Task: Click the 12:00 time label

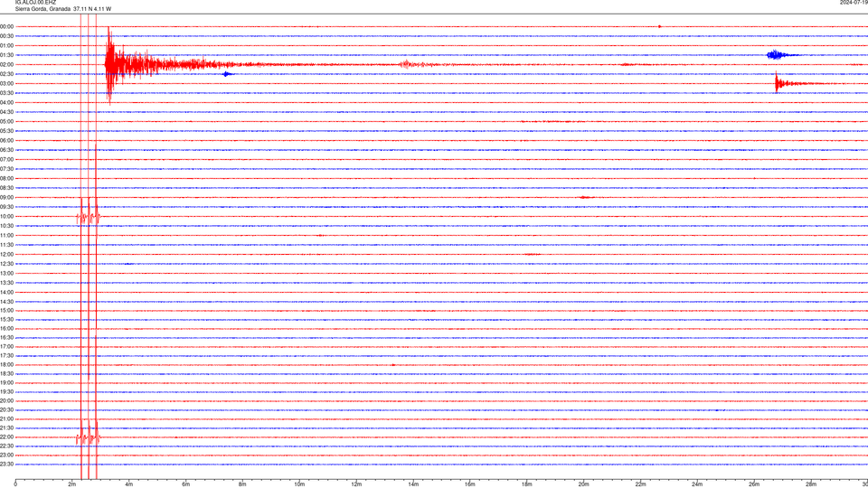Action: [6, 255]
